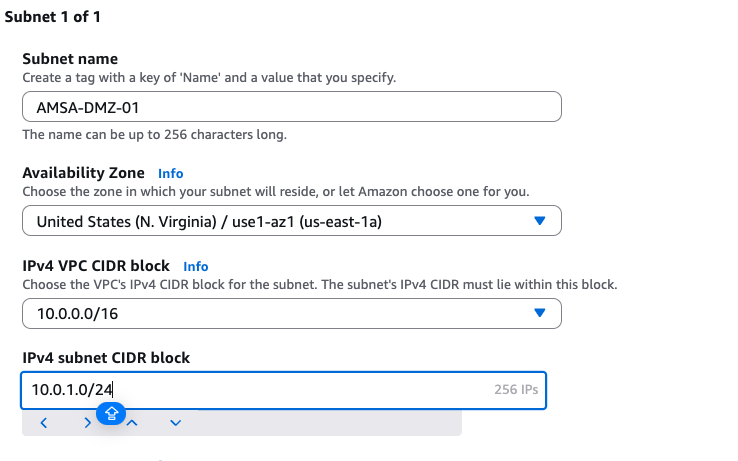738x461 pixels.
Task: Click the IPv4 subnet CIDR block label
Action: click(x=106, y=357)
